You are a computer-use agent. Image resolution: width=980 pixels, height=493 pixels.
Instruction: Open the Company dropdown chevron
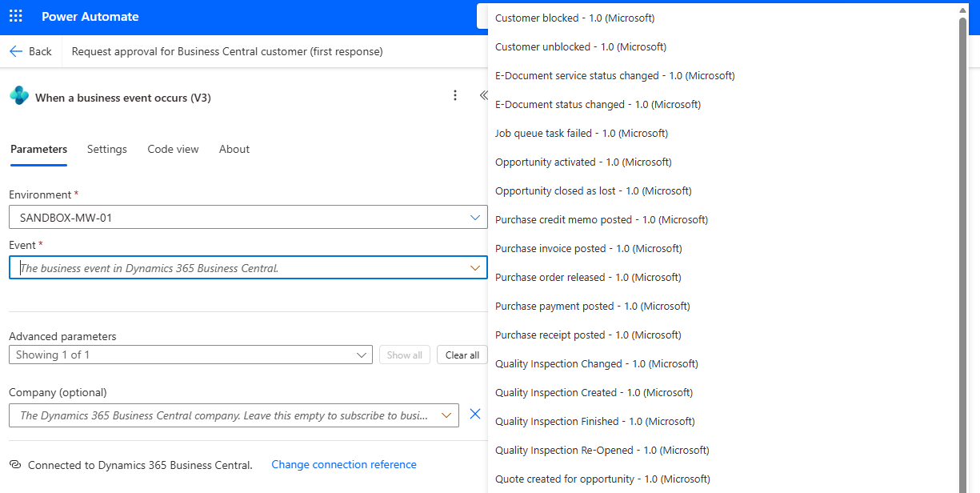(x=446, y=415)
